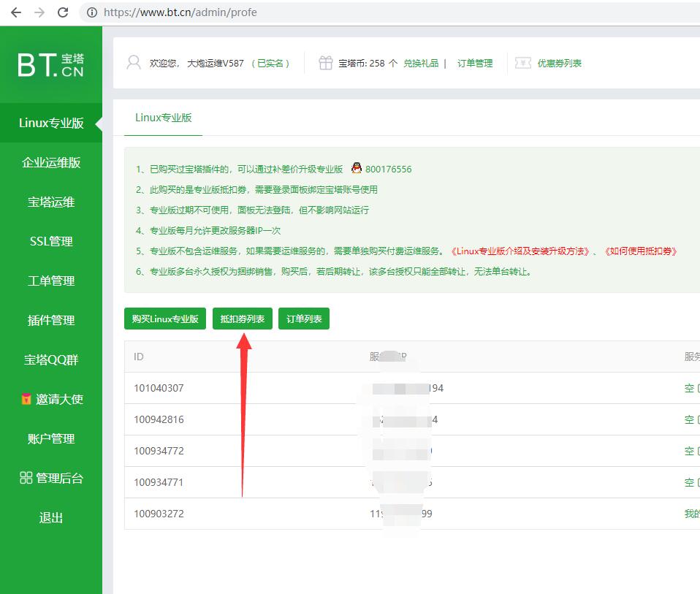Click the browser forward arrow

39,12
